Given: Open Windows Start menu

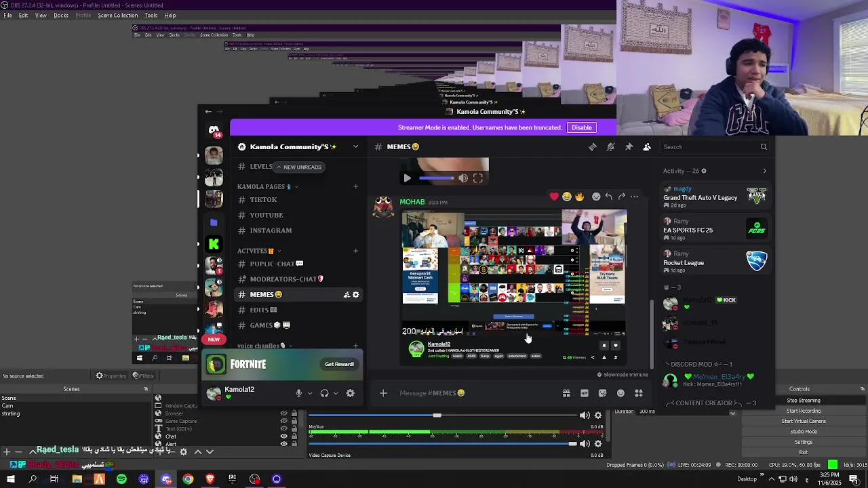Looking at the screenshot, I should pyautogui.click(x=10, y=479).
